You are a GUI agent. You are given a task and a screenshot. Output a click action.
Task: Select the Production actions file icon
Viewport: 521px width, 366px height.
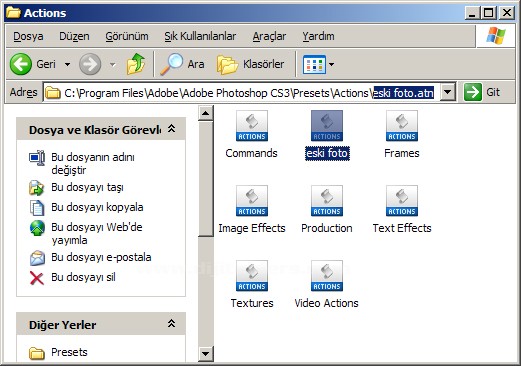327,201
